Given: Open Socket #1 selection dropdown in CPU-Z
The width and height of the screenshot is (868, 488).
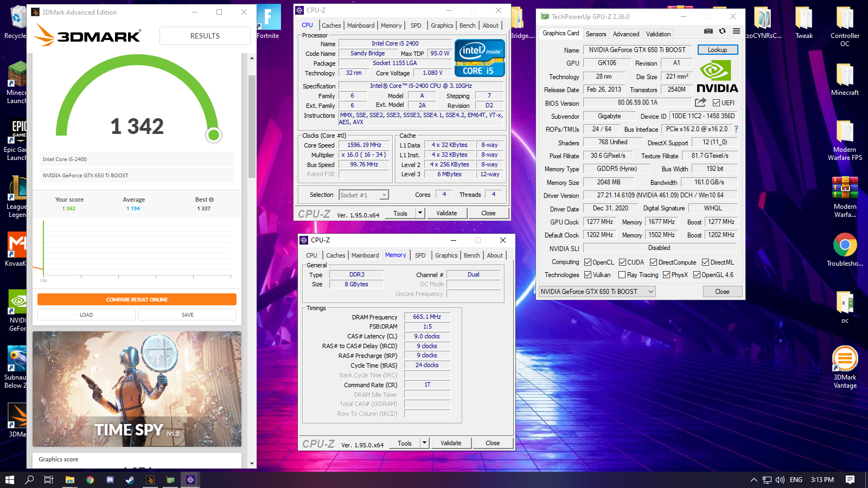Looking at the screenshot, I should pos(363,195).
